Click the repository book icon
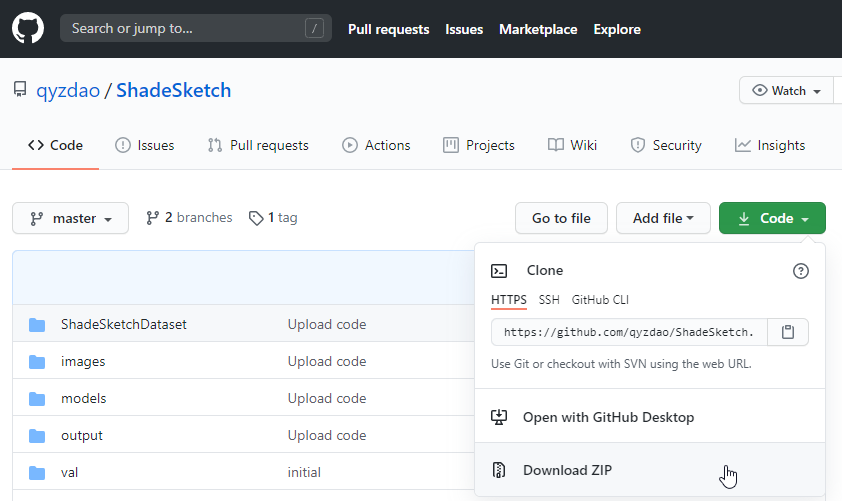The height and width of the screenshot is (501, 842). (20, 90)
